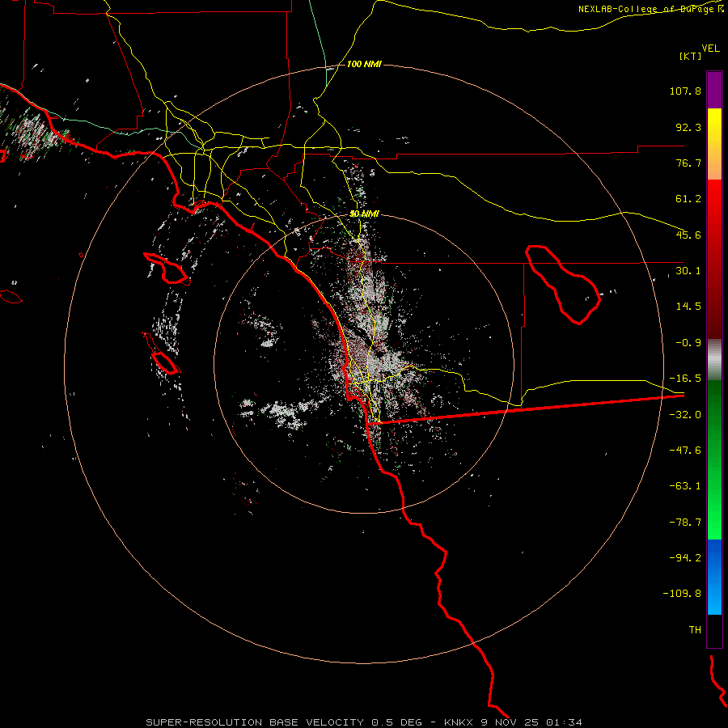The height and width of the screenshot is (728, 728).
Task: Click the green segment of velocity color bar
Action: click(x=714, y=459)
